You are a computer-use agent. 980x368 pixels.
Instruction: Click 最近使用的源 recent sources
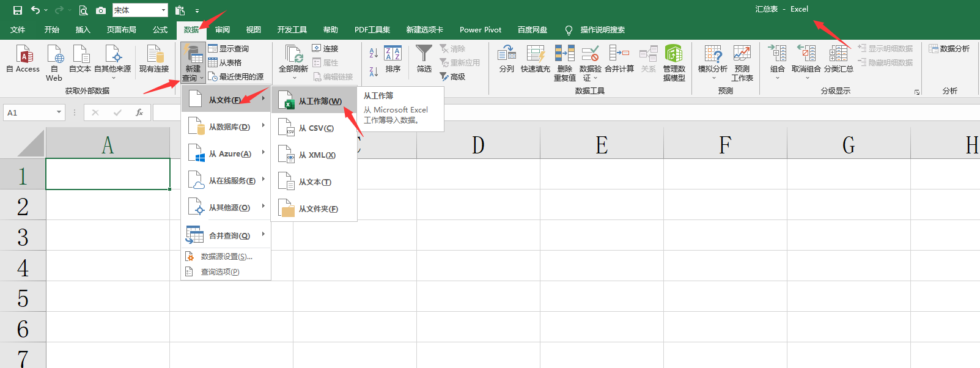tap(236, 76)
